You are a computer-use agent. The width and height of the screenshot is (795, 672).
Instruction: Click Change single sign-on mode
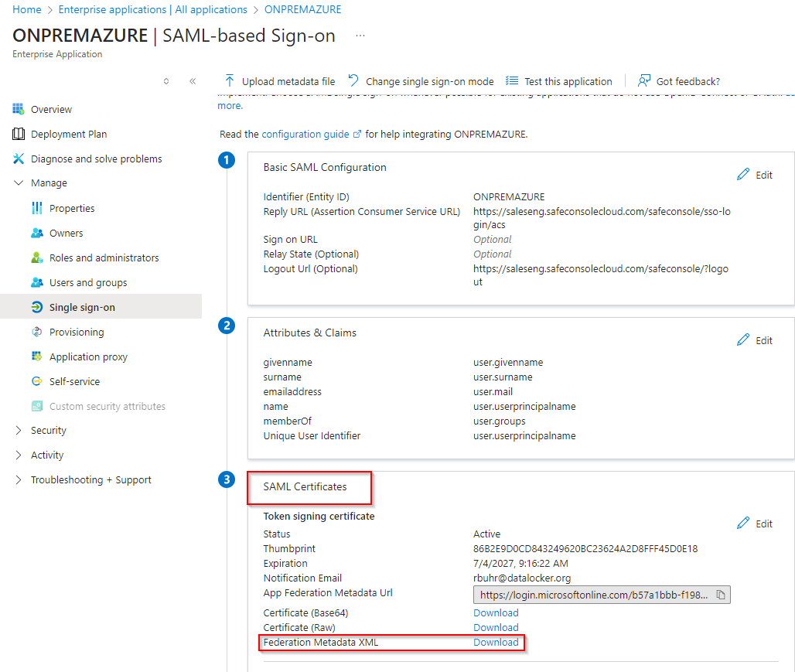[x=421, y=81]
